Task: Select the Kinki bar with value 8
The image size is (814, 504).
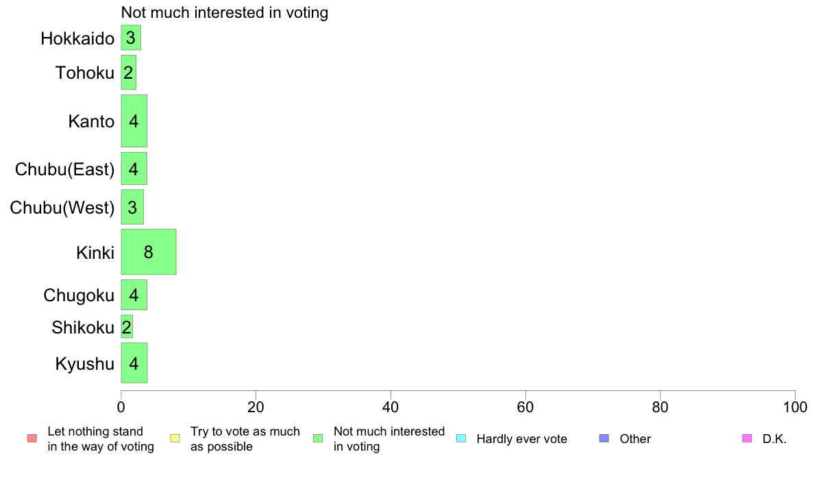Action: (149, 252)
